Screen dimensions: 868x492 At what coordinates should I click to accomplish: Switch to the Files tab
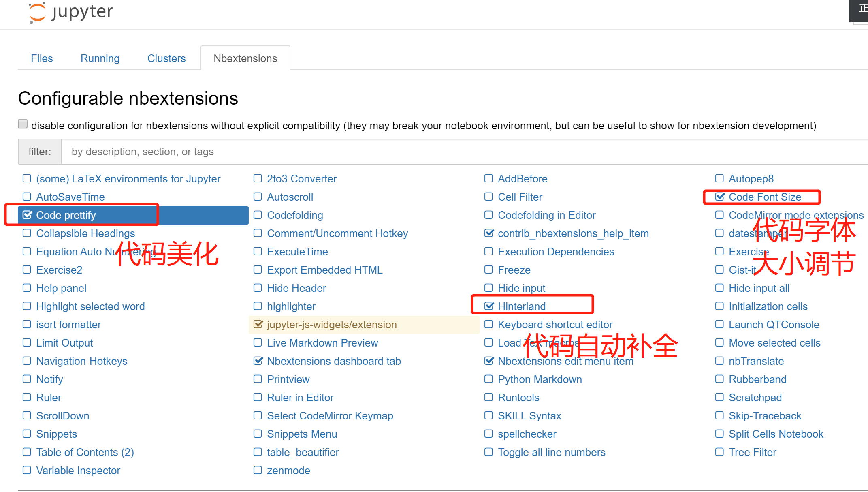[x=42, y=58]
